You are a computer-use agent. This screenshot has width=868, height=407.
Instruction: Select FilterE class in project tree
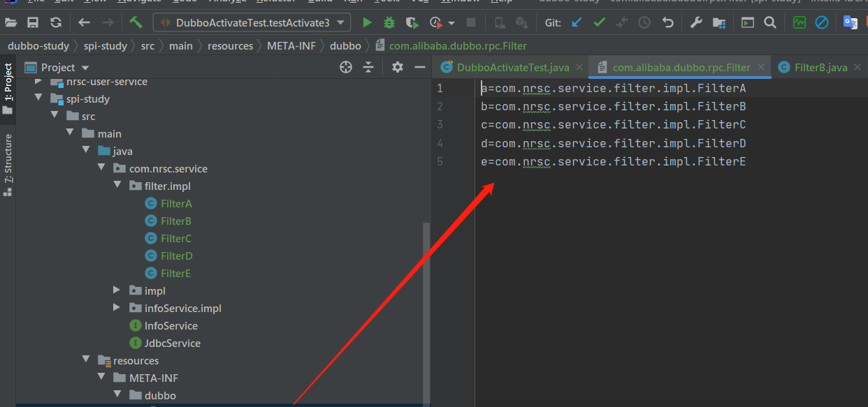pos(175,274)
